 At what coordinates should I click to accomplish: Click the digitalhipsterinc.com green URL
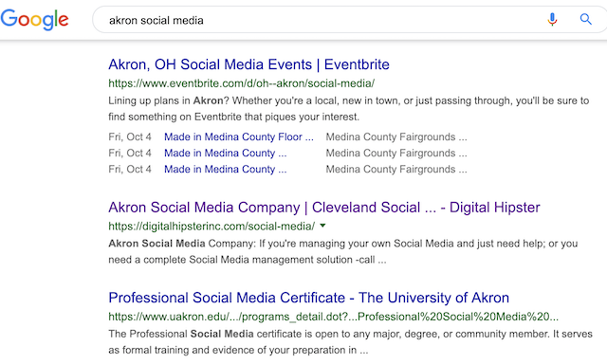(x=212, y=227)
